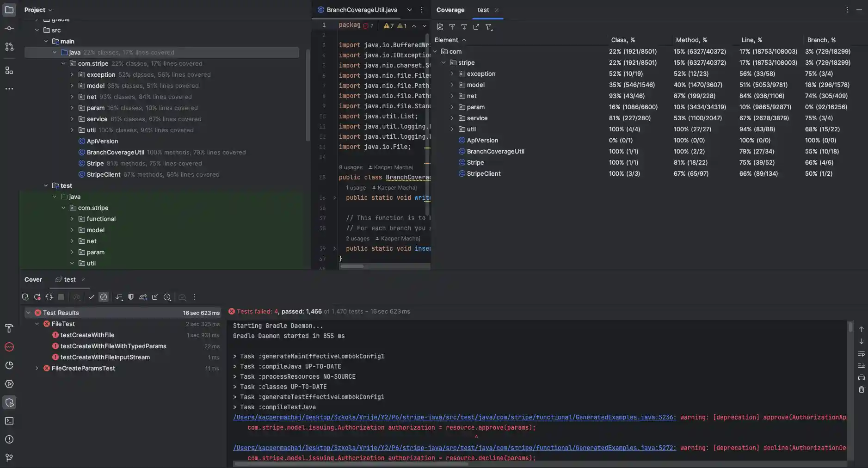Open the Project view dropdown
Image resolution: width=868 pixels, height=468 pixels.
pyautogui.click(x=38, y=10)
